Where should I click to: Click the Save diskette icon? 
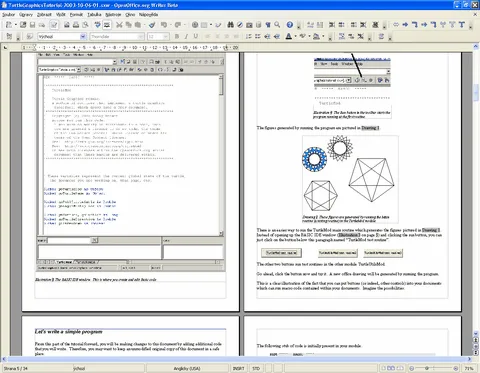tap(32, 25)
